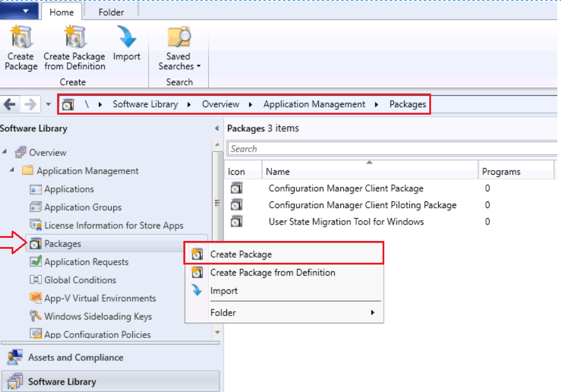Screen dimensions: 561x392
Task: Open the Assets and Compliance workspace
Action: (111, 357)
